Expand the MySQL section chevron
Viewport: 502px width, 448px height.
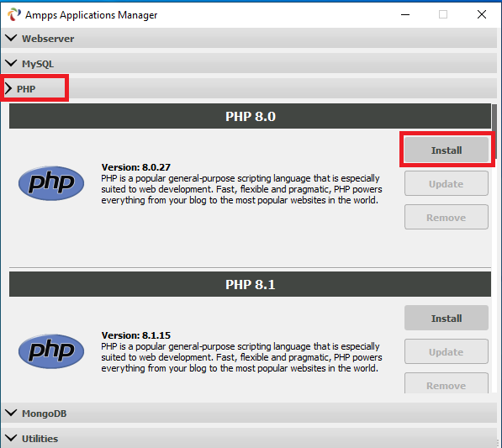[x=11, y=63]
